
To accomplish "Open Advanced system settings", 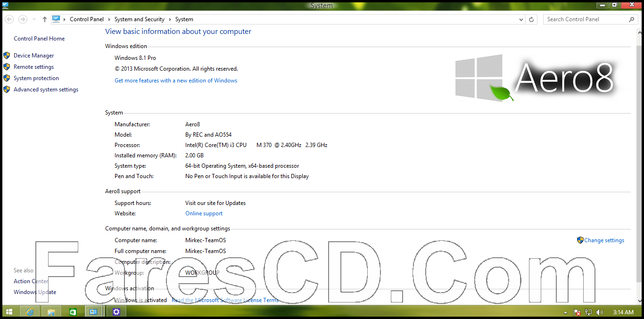I will point(46,90).
